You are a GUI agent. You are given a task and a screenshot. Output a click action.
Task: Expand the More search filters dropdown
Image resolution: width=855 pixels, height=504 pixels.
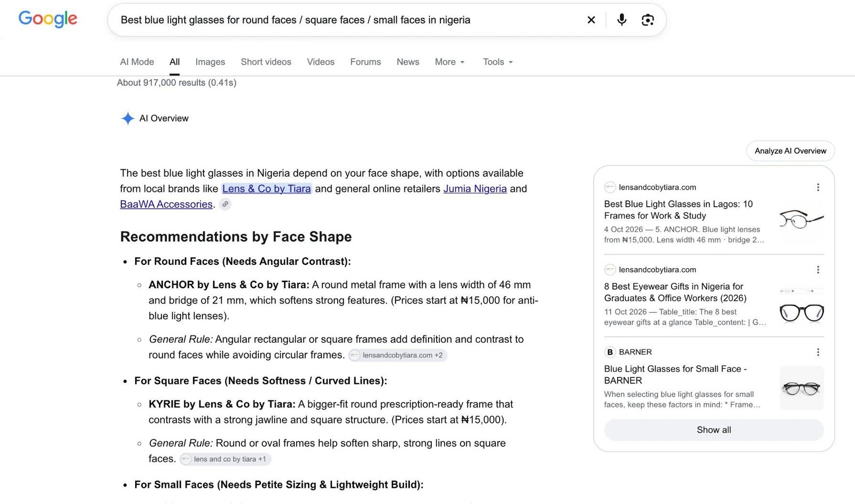[x=450, y=62]
